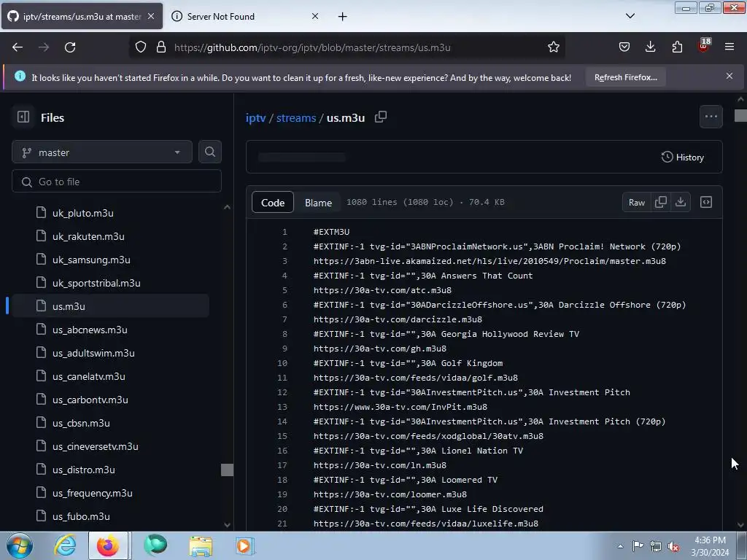Switch to the Server Not Found tab
This screenshot has width=747, height=560.
[x=244, y=17]
